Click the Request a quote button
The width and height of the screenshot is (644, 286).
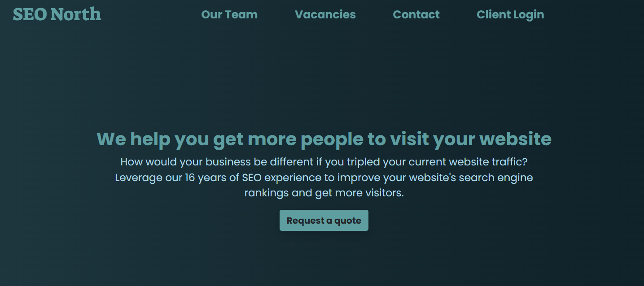324,220
